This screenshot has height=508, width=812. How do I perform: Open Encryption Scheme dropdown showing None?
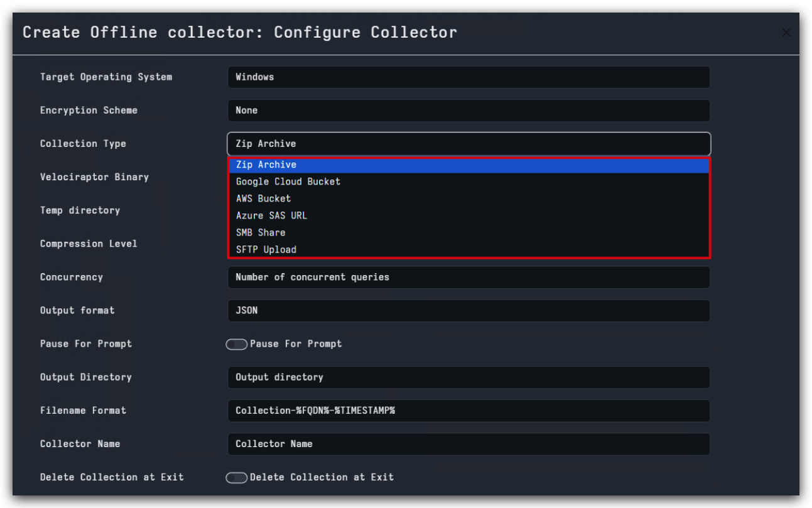[x=468, y=111]
